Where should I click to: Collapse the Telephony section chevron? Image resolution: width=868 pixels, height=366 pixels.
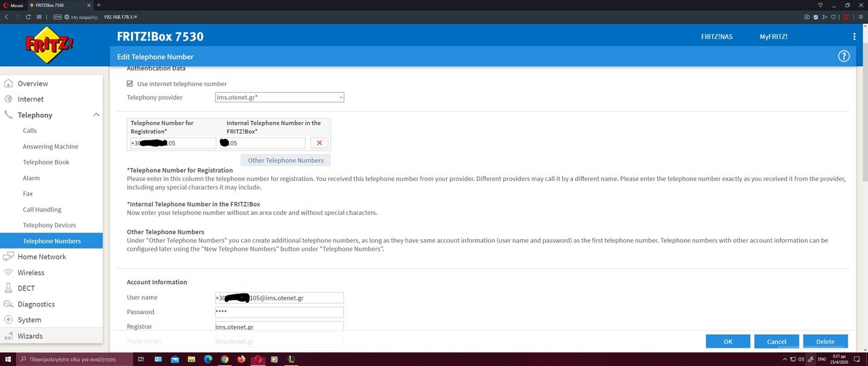pyautogui.click(x=96, y=115)
